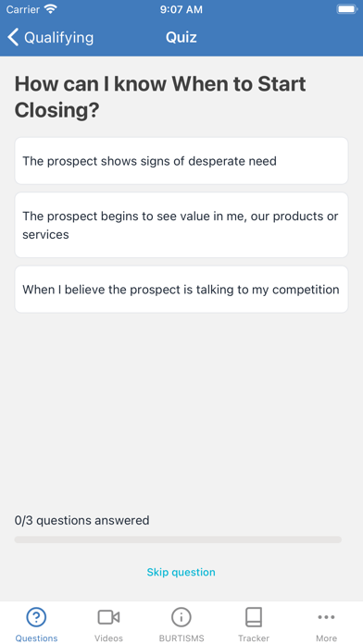Select answer "The prospect shows signs of desperate need"
The image size is (363, 644).
click(x=181, y=161)
